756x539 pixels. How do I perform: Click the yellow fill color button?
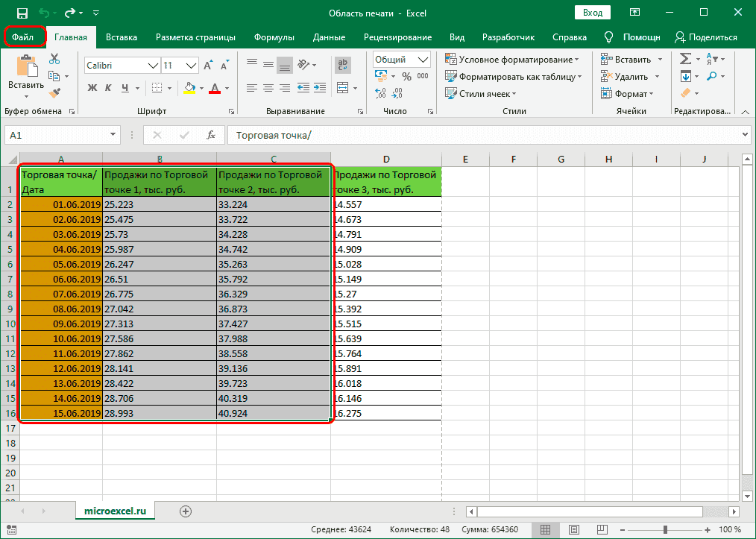[189, 88]
